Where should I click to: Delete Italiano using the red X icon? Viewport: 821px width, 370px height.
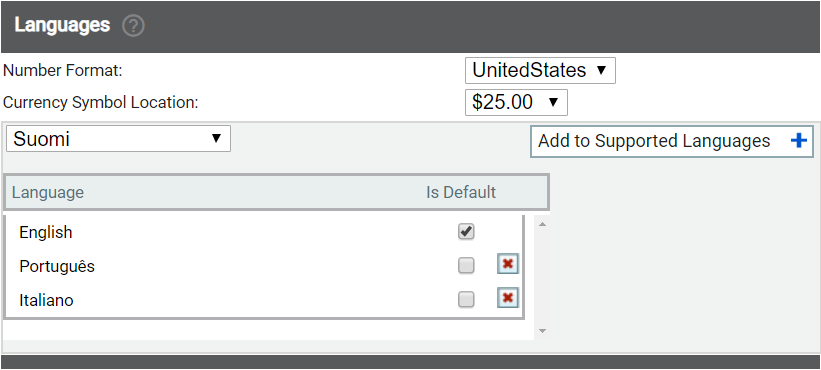coord(507,298)
